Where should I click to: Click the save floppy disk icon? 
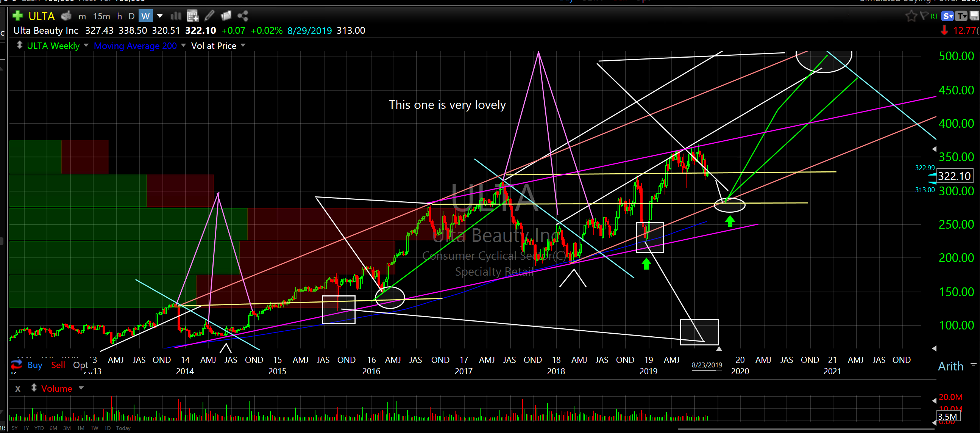(x=974, y=16)
